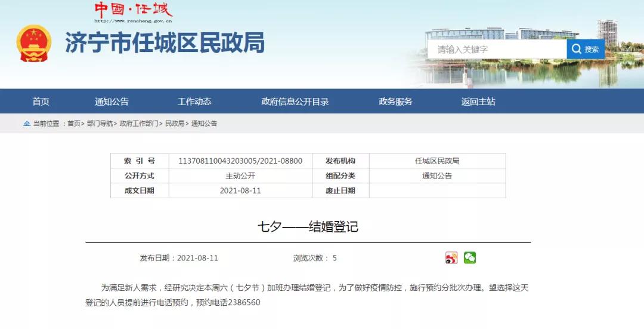
Task: Click the home icon in breadcrumb
Action: [27, 124]
